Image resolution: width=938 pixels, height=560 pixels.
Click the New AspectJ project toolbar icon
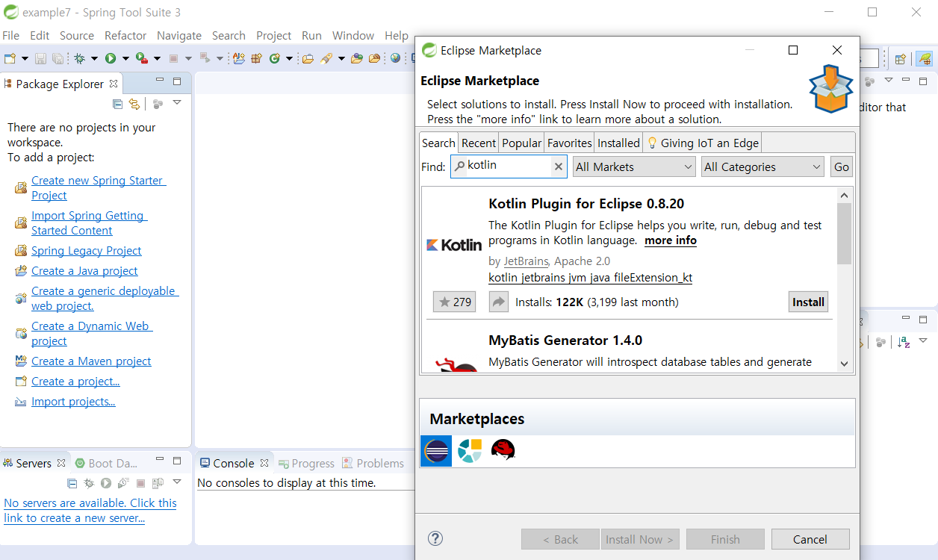[x=239, y=58]
